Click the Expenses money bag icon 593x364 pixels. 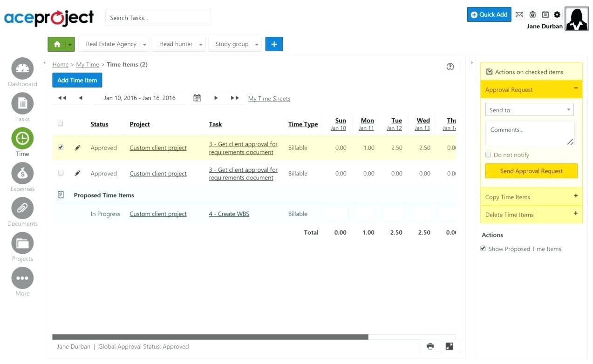[x=22, y=174]
